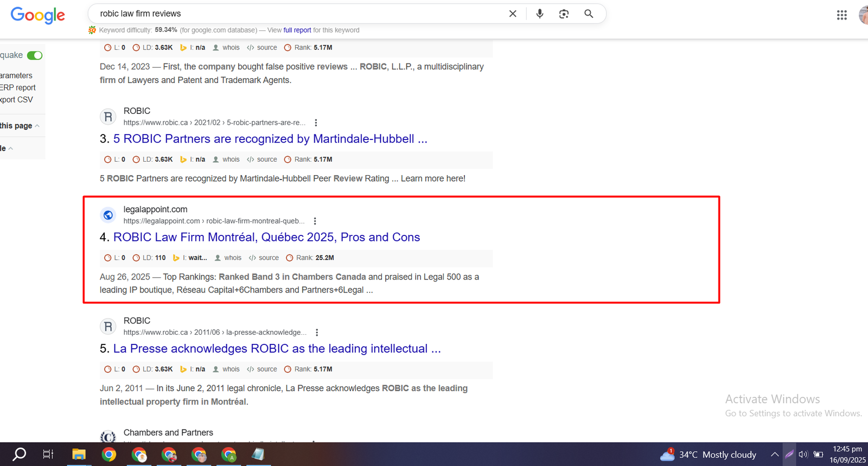Viewport: 868px width, 466px height.
Task: Start voice search with microphone icon
Action: point(539,14)
